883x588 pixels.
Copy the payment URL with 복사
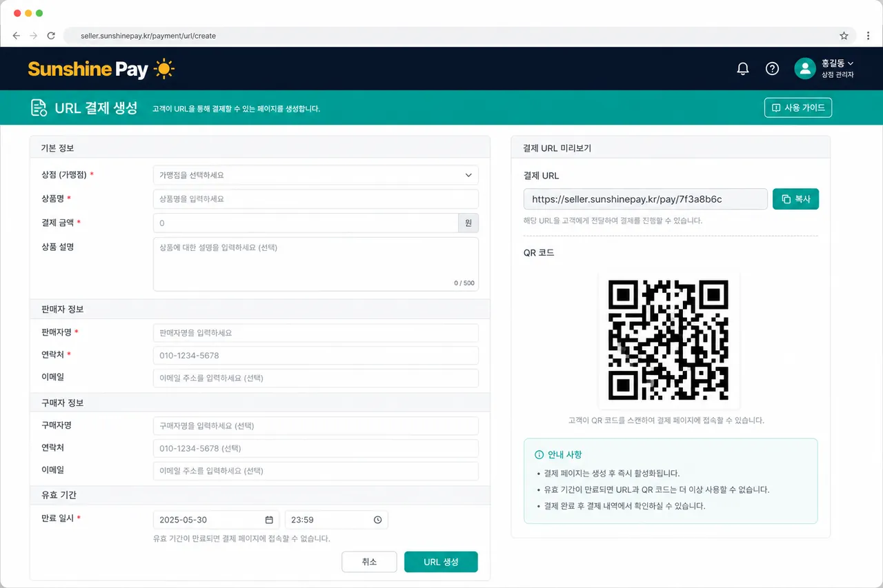coord(795,199)
